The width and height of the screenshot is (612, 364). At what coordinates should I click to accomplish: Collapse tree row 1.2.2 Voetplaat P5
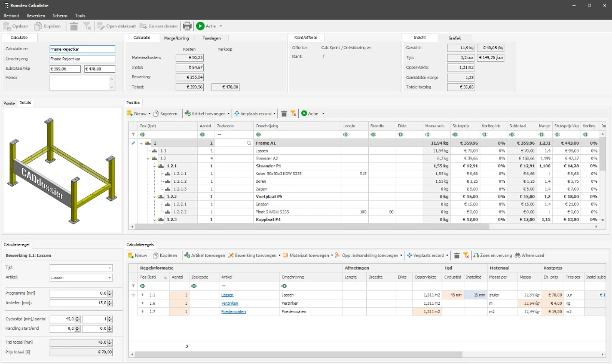[x=154, y=196]
